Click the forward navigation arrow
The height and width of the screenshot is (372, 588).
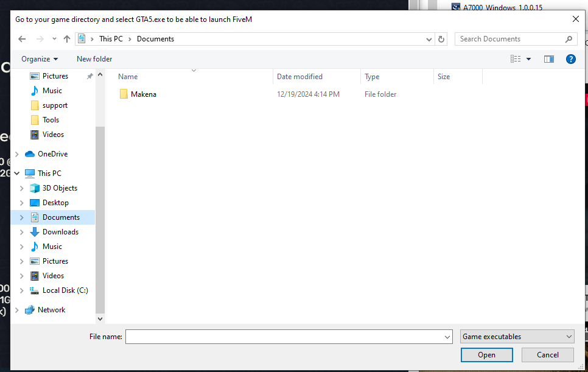coord(40,39)
